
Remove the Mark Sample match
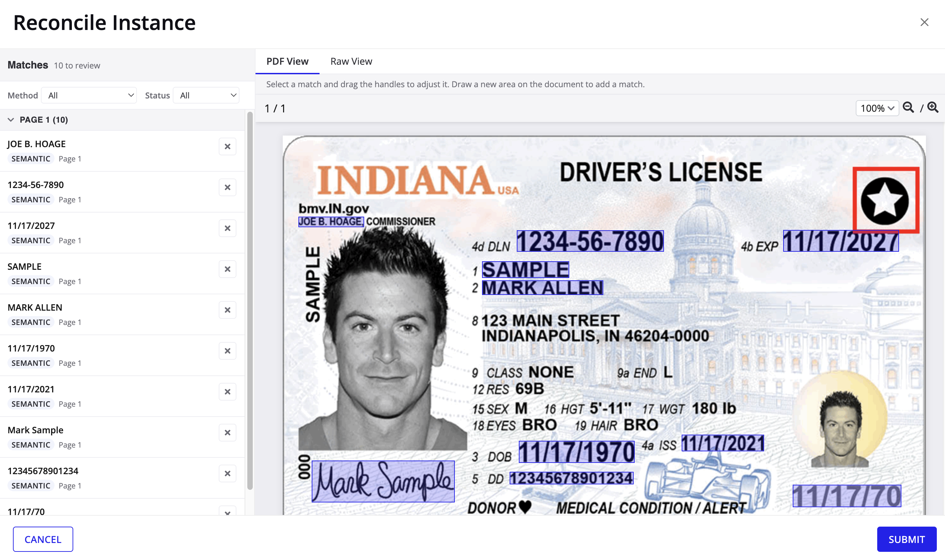(x=227, y=433)
